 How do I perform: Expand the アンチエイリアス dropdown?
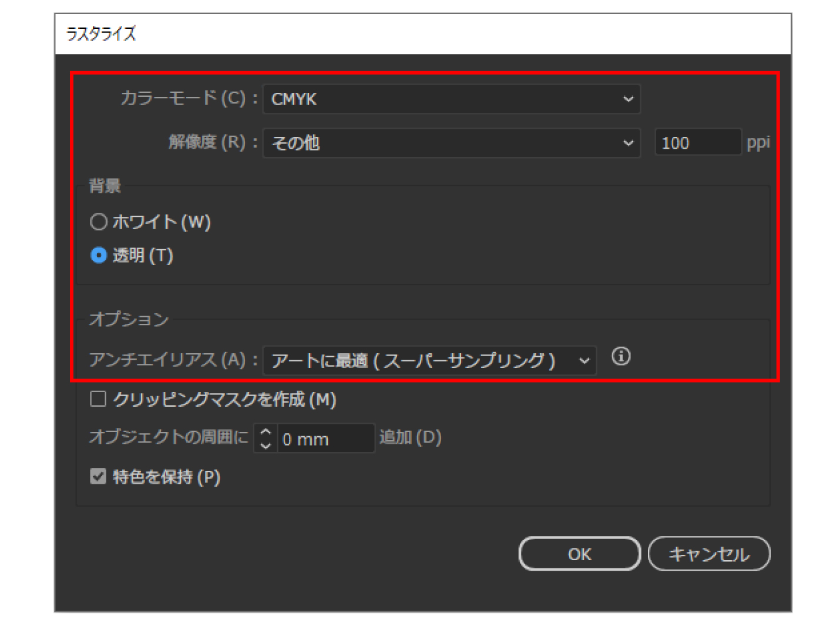(x=429, y=360)
